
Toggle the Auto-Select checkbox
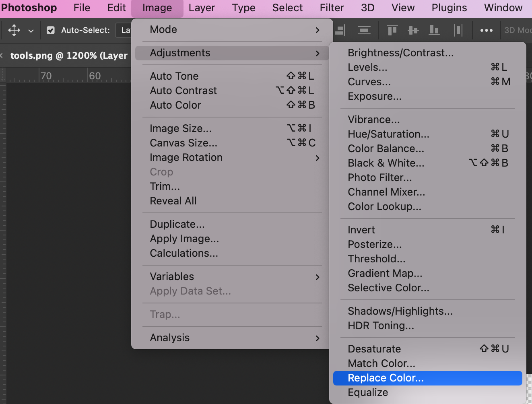pos(51,30)
